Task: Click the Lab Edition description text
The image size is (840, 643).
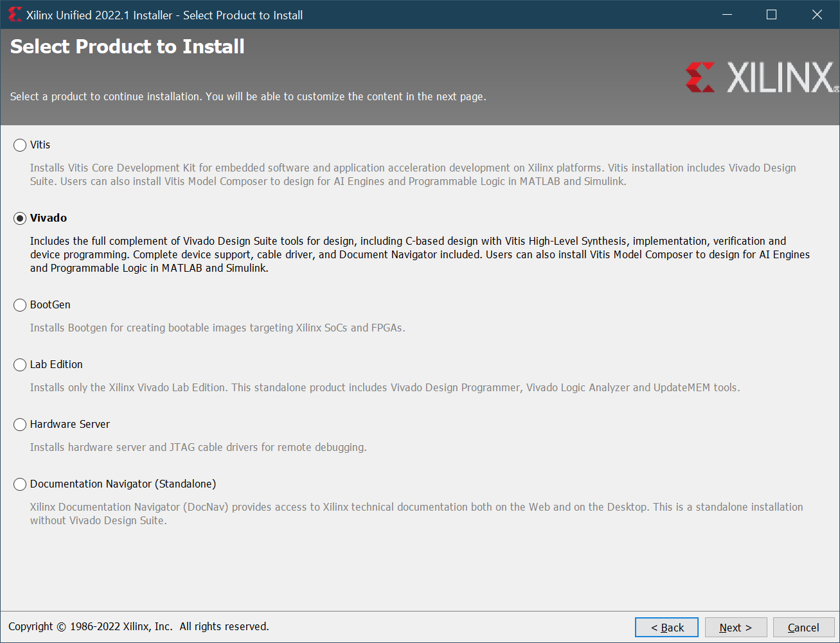Action: (384, 388)
